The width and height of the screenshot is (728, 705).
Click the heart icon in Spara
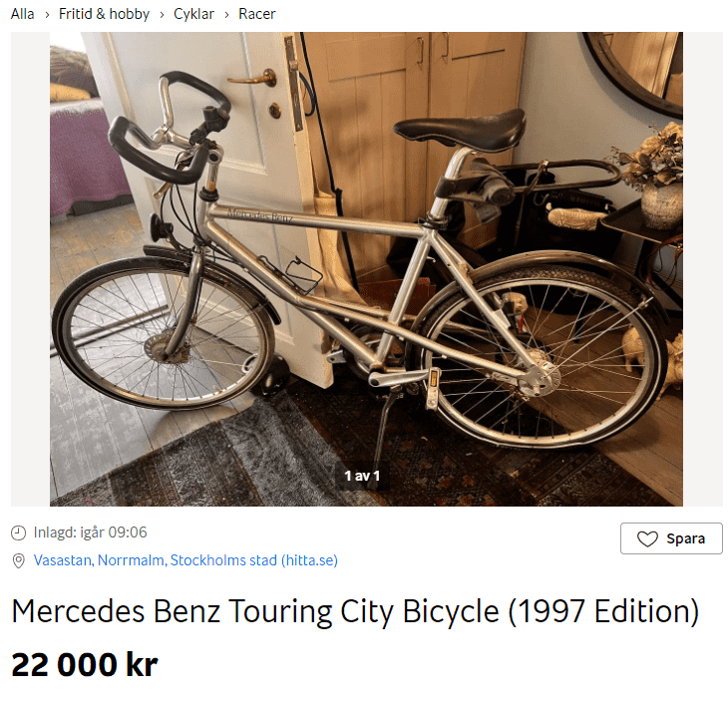[647, 538]
